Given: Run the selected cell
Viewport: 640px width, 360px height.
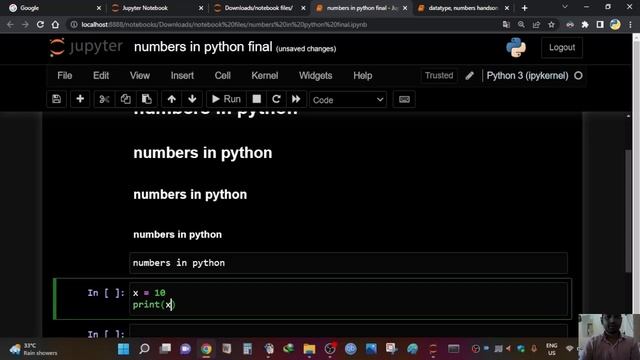Looking at the screenshot, I should click(226, 99).
